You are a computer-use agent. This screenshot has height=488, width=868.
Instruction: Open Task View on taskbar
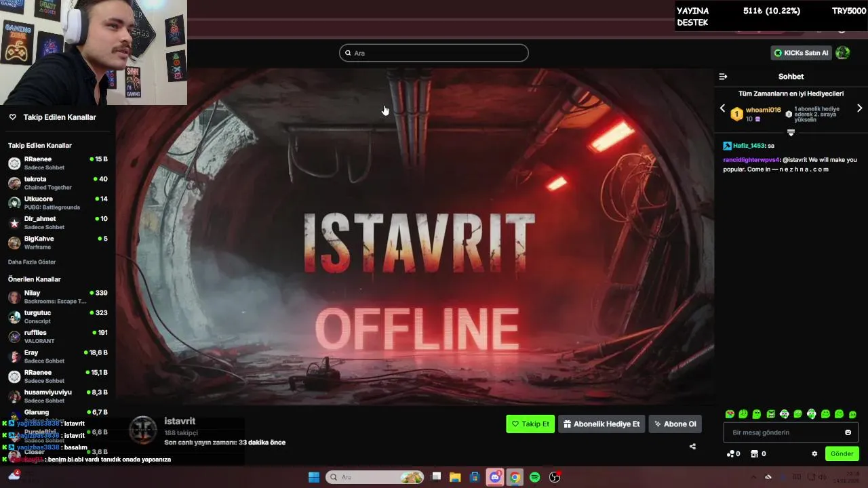point(436,477)
